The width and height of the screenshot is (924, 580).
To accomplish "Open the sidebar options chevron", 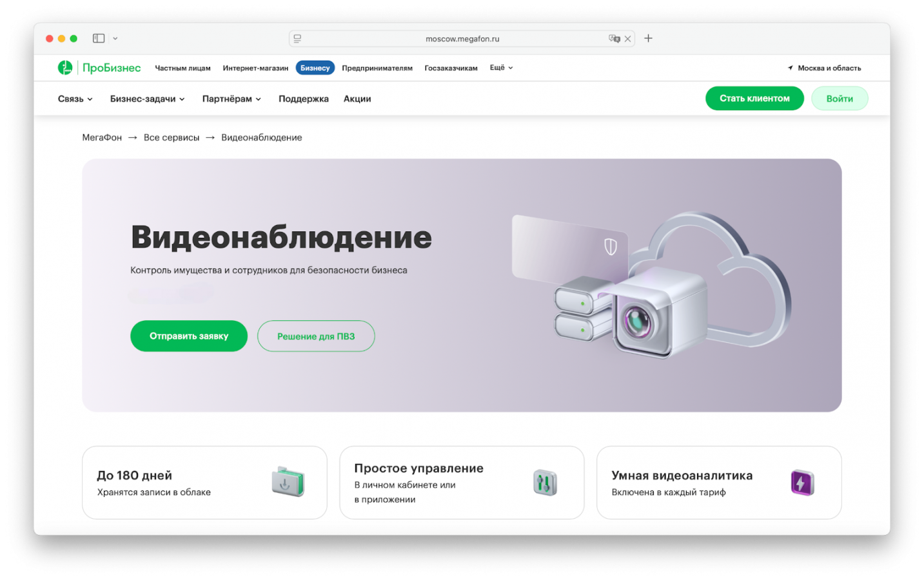I will [115, 39].
